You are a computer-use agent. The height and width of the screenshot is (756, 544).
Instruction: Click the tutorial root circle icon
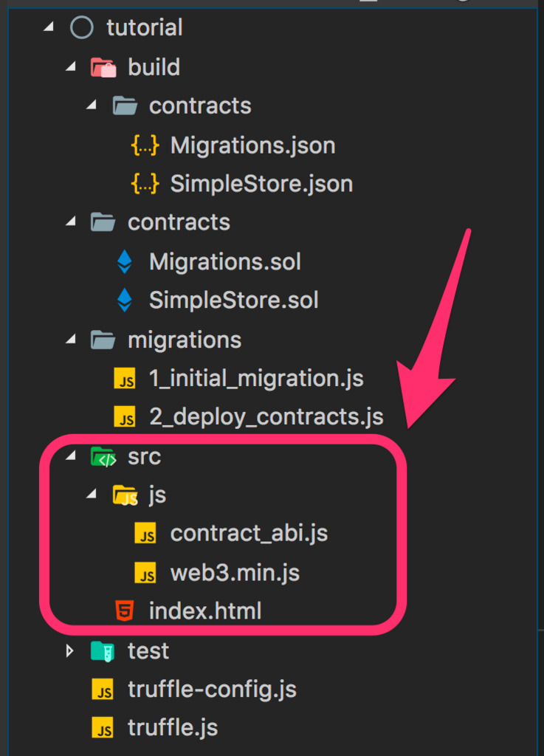[81, 27]
